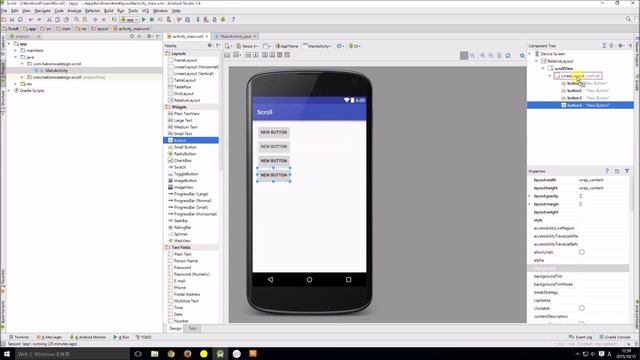640x360 pixels.
Task: Open the Build menu
Action: 109,11
